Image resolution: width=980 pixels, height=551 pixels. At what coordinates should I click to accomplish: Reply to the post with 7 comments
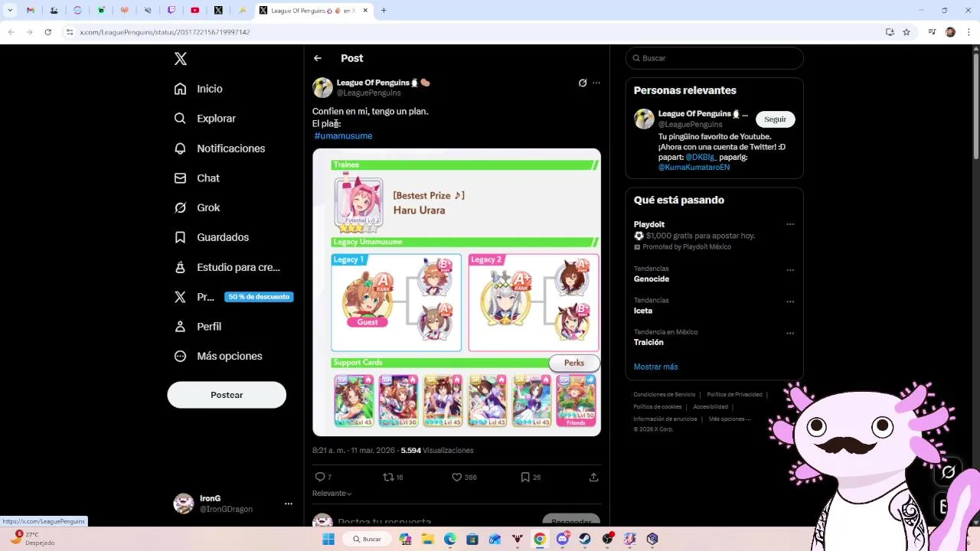coord(323,477)
